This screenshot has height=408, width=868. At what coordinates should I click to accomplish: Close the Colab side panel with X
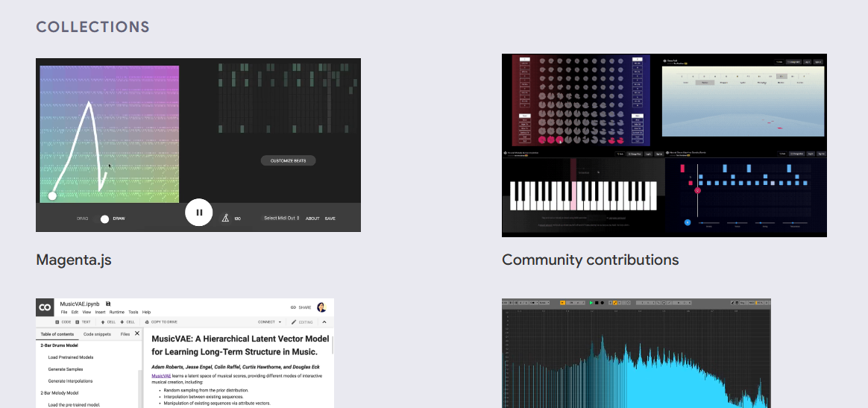pyautogui.click(x=137, y=333)
